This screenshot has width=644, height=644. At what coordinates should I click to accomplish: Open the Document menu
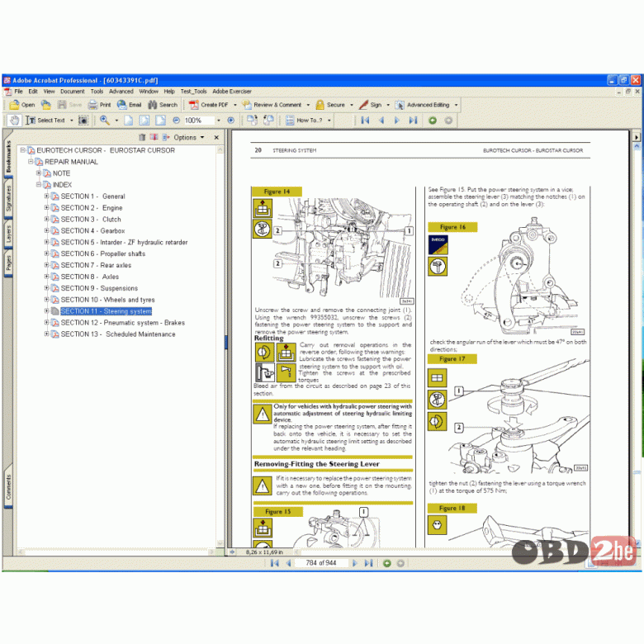[x=73, y=91]
